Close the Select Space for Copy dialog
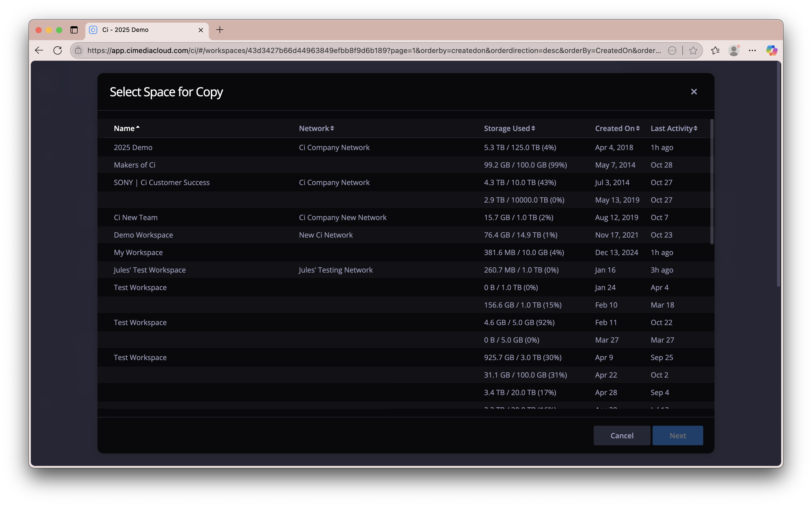The image size is (812, 506). [694, 92]
